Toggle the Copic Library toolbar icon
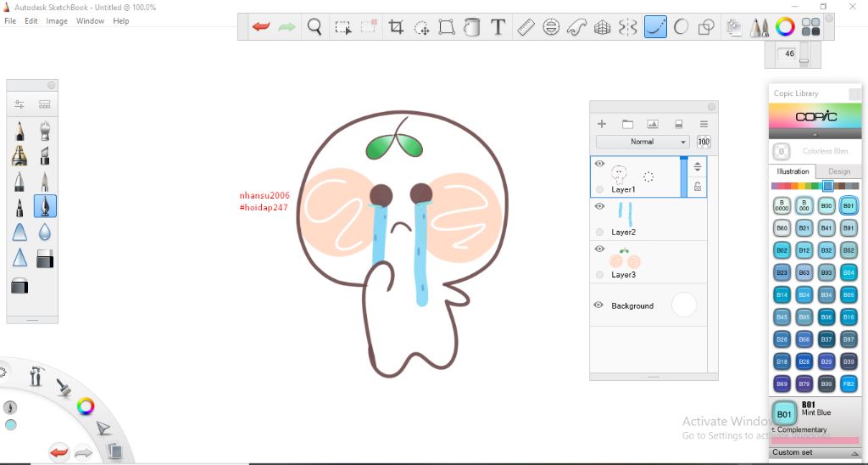The width and height of the screenshot is (868, 465). point(811,26)
